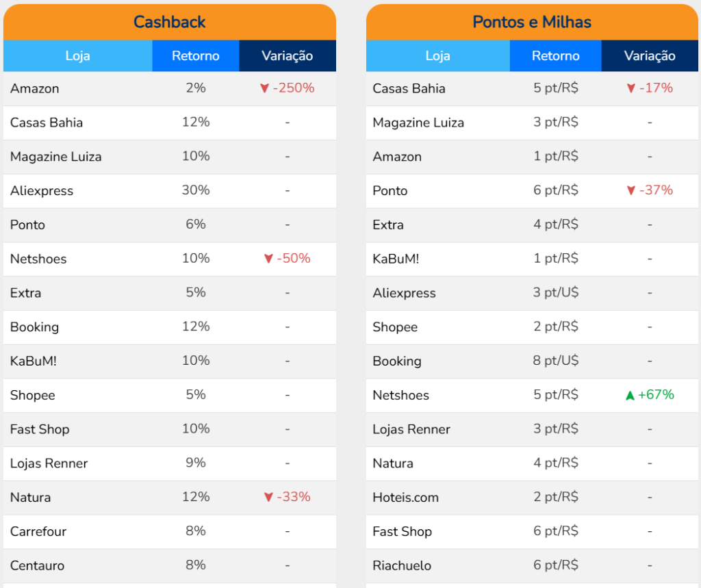Viewport: 701px width, 588px height.
Task: Click Variação column header in Cashback table
Action: click(x=288, y=56)
